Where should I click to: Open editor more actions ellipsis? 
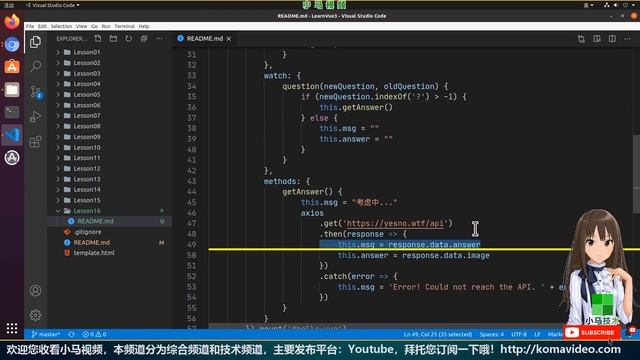pos(627,39)
